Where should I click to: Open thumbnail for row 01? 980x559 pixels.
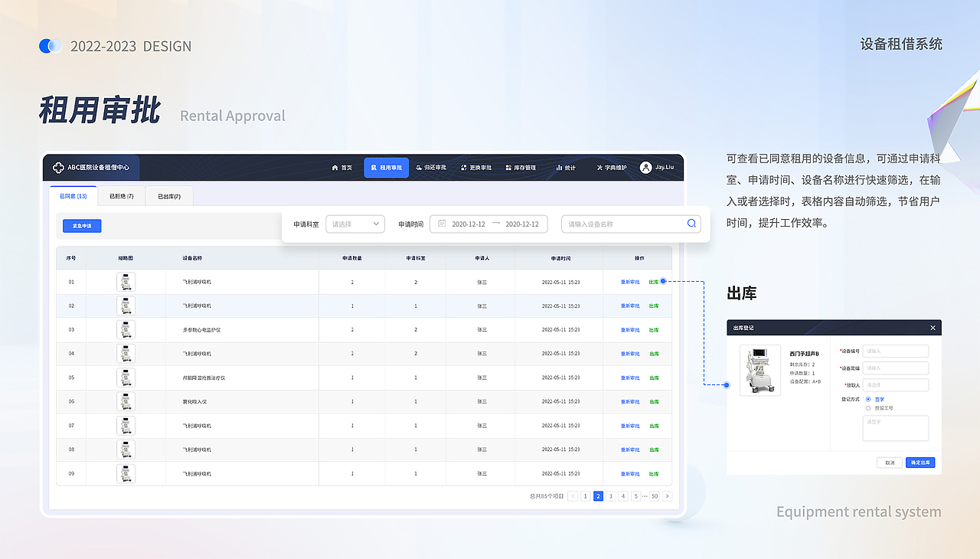[126, 282]
